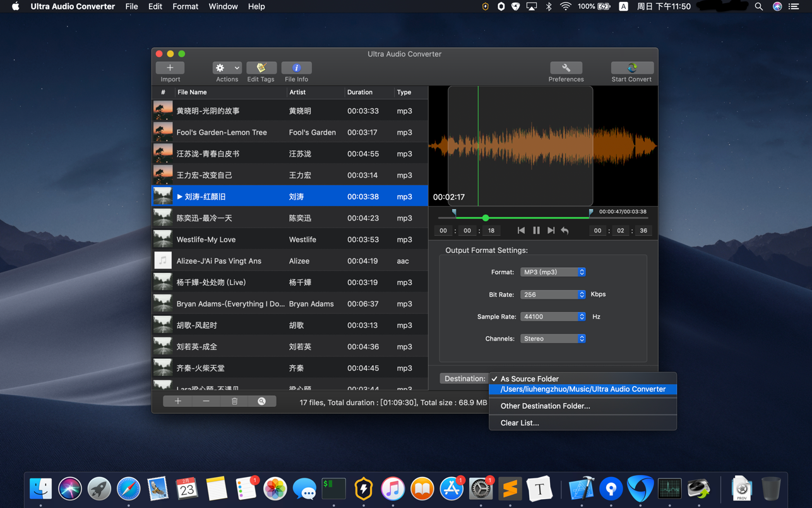Open the Edit Tags tool
Image resolution: width=812 pixels, height=508 pixels.
(261, 68)
